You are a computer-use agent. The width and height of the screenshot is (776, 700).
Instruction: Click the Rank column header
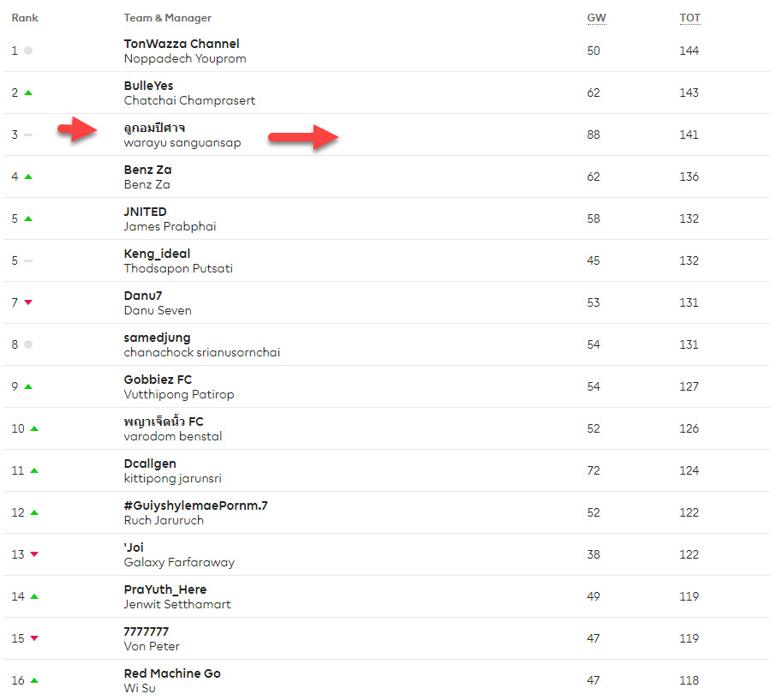(25, 18)
